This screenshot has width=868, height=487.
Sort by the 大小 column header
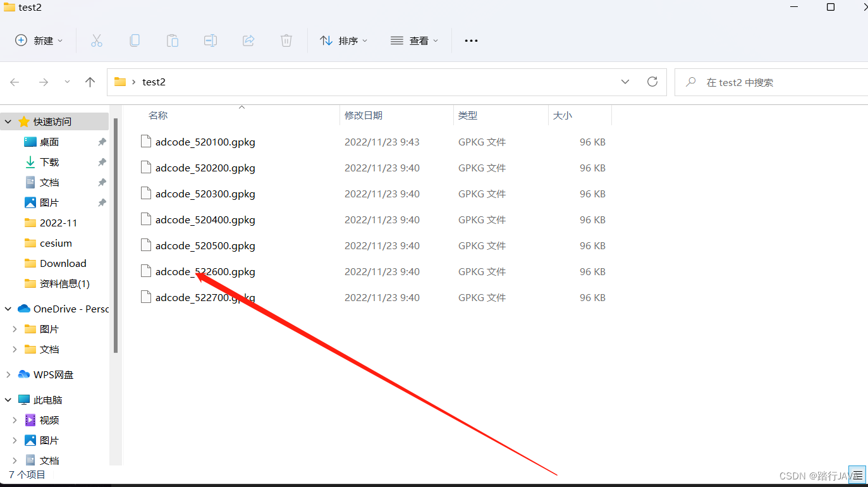(563, 116)
